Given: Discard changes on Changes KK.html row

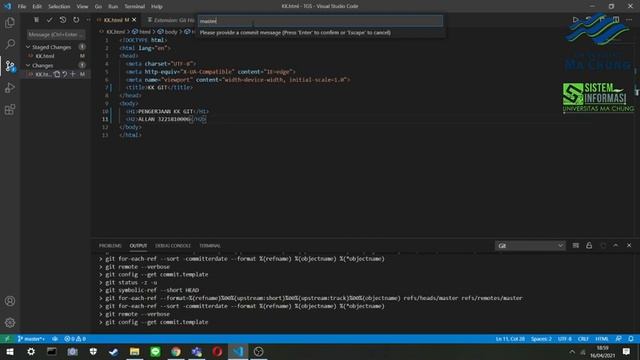Looking at the screenshot, I should [x=65, y=74].
